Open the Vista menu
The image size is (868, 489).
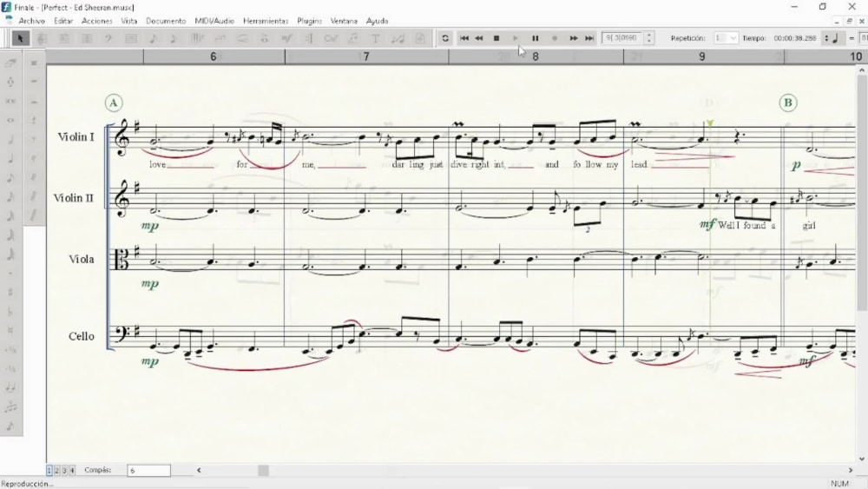pyautogui.click(x=129, y=21)
